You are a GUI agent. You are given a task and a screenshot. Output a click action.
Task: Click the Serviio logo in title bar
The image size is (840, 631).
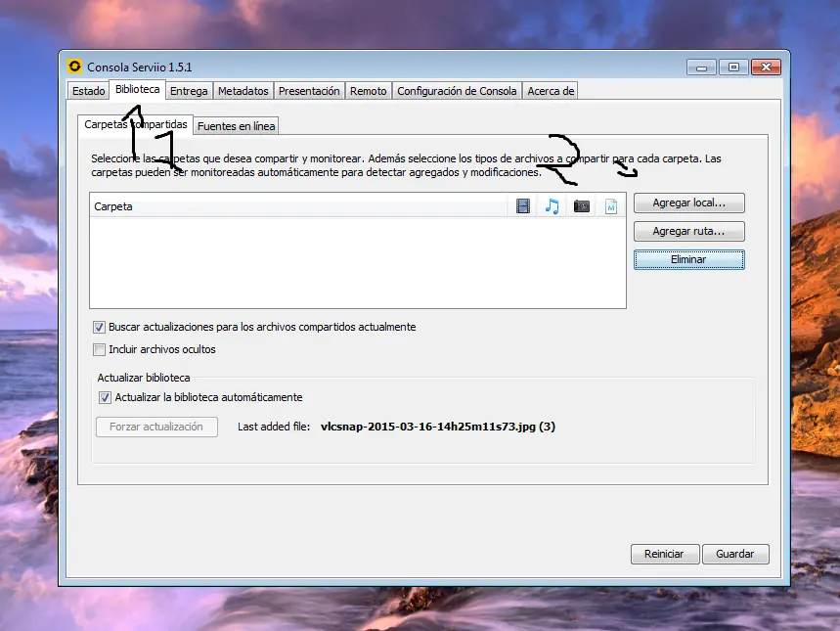tap(74, 67)
